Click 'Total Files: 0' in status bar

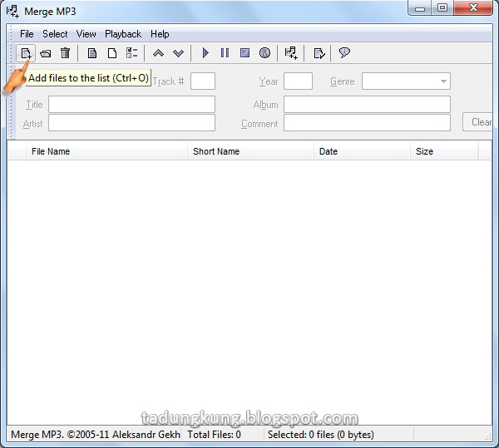[x=214, y=435]
